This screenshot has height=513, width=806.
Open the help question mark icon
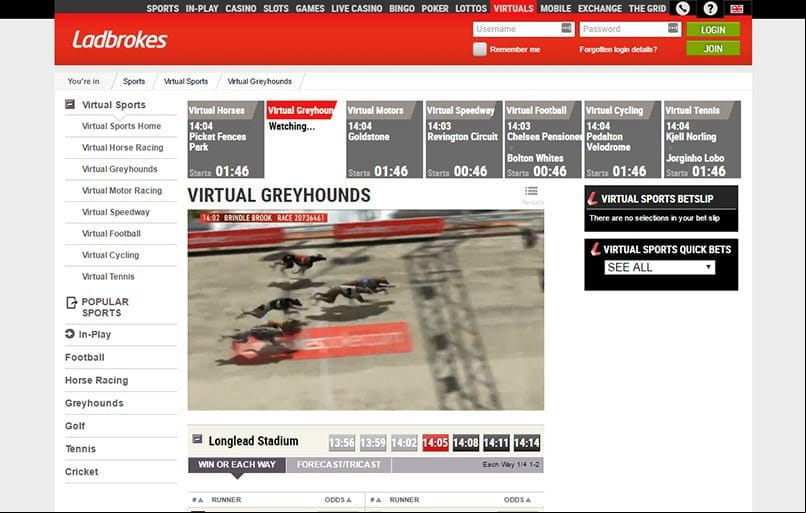tap(710, 8)
